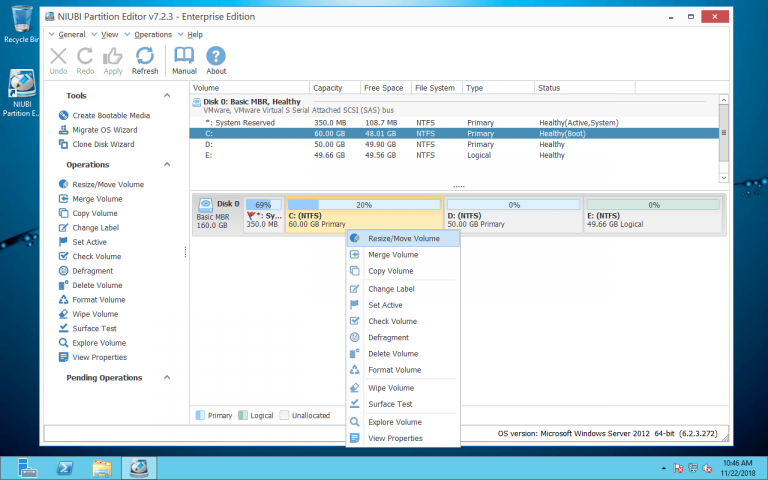
Task: Open NIUBI Partition Editor desktop shortcut
Action: [21, 93]
